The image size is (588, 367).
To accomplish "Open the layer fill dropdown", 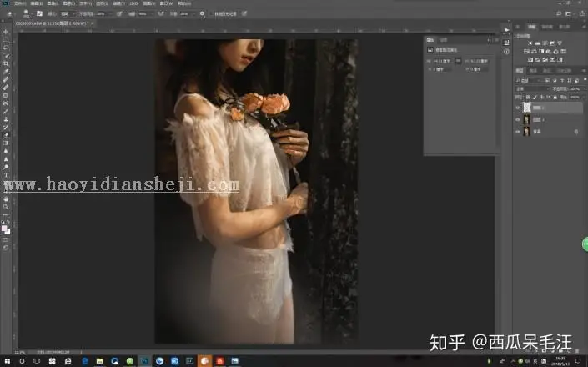I will tap(584, 97).
